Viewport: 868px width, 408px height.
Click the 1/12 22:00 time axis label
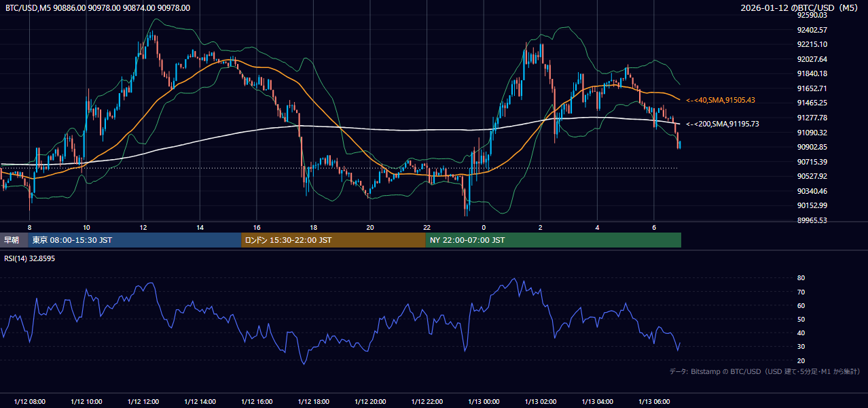click(x=427, y=401)
